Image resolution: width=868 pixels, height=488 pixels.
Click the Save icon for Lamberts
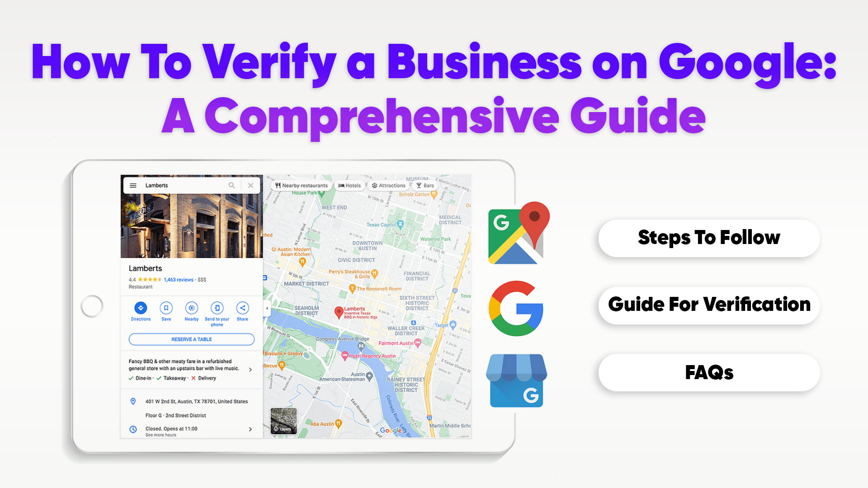[166, 308]
